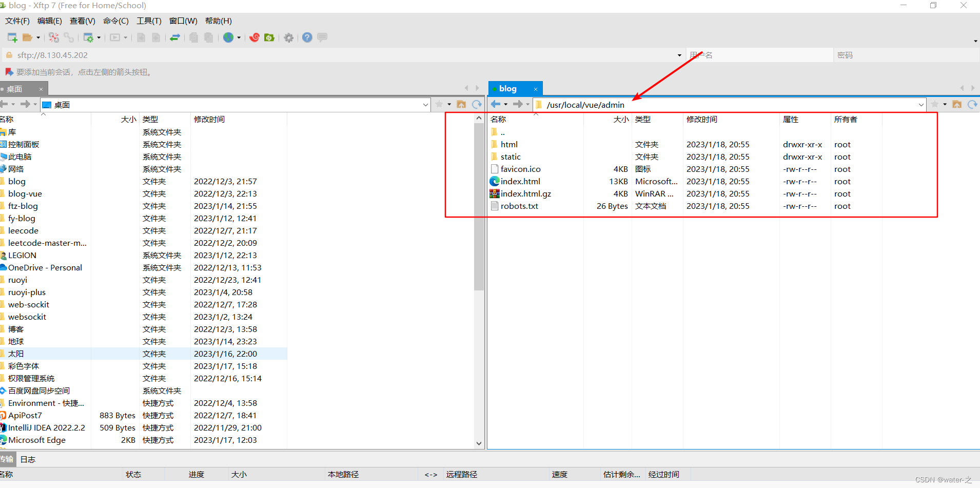Screen dimensions: 980x488
Task: Click the remote pane home folder icon
Action: coord(957,104)
